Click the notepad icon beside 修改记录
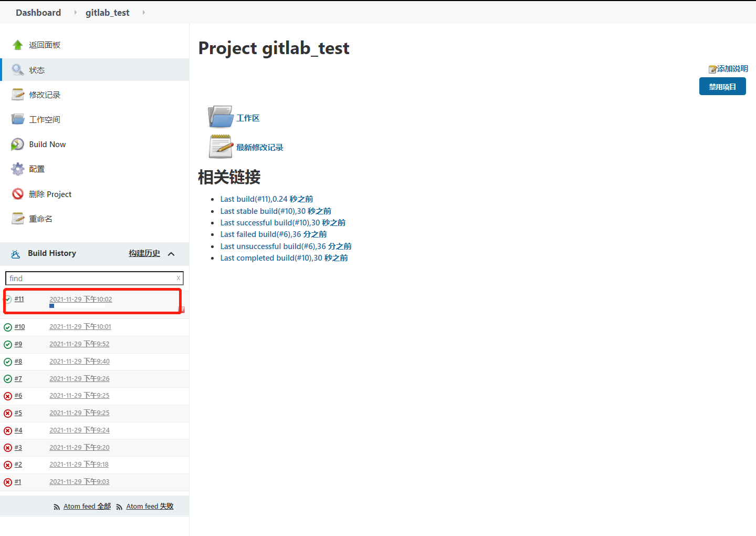 tap(18, 95)
